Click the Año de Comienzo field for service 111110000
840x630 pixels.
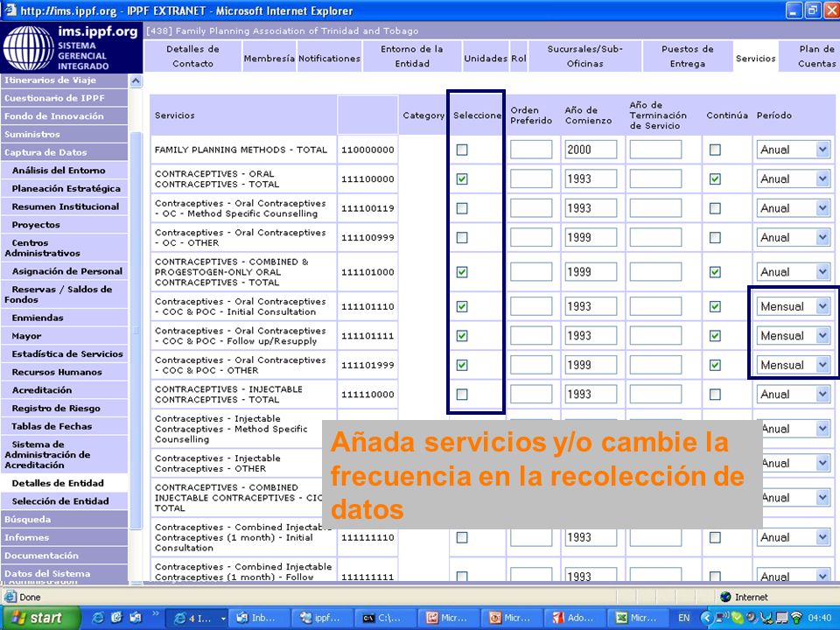(591, 395)
